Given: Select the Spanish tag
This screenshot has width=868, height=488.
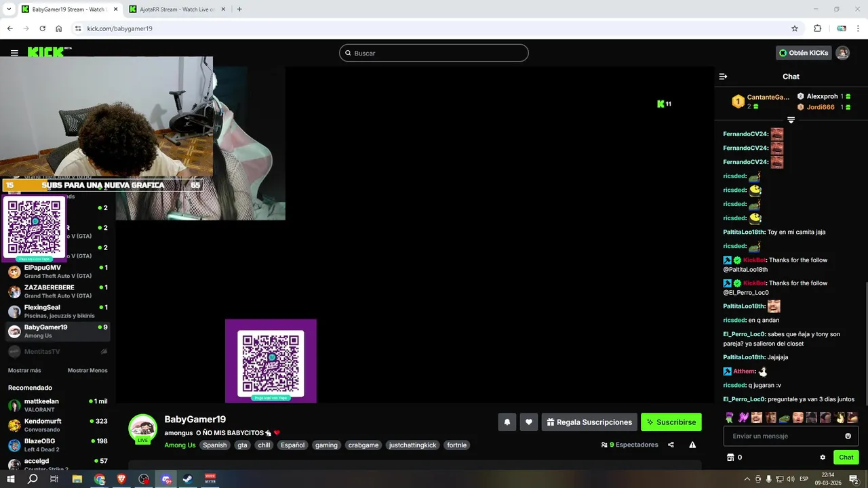Looking at the screenshot, I should (215, 445).
